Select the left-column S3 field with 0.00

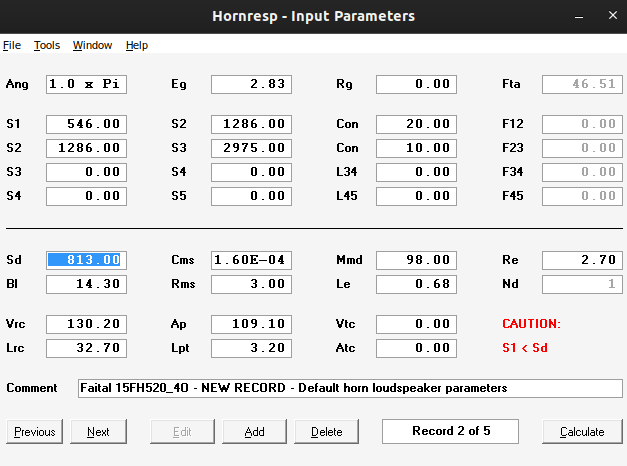tap(86, 172)
